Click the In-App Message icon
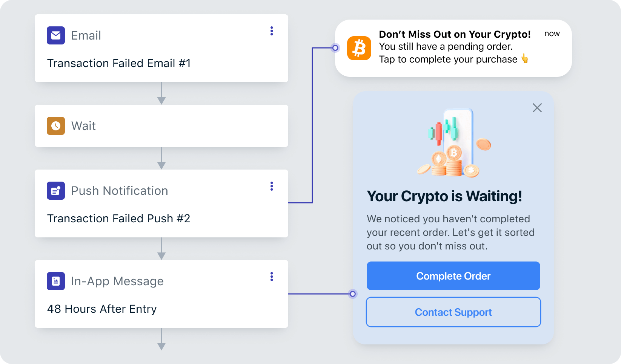This screenshot has height=364, width=621. pyautogui.click(x=56, y=281)
